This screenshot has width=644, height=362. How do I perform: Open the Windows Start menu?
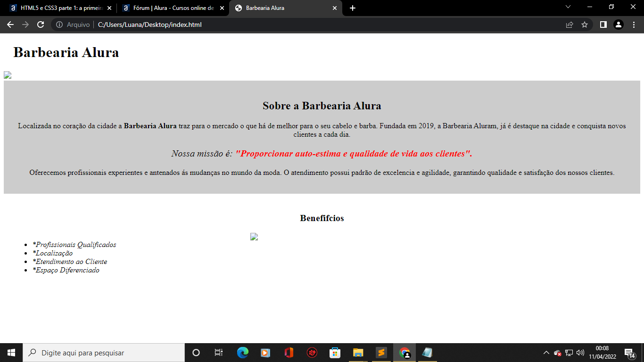point(11,353)
